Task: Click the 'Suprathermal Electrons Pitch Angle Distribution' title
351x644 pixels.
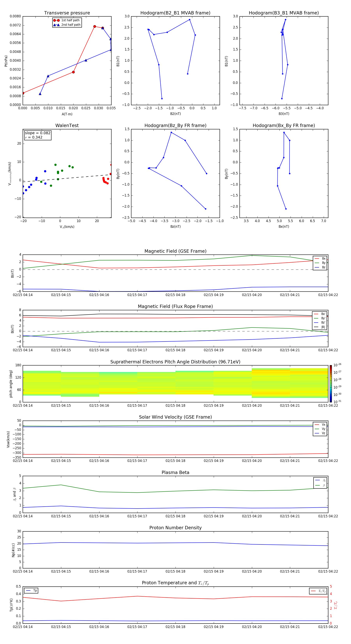Action: pyautogui.click(x=175, y=362)
